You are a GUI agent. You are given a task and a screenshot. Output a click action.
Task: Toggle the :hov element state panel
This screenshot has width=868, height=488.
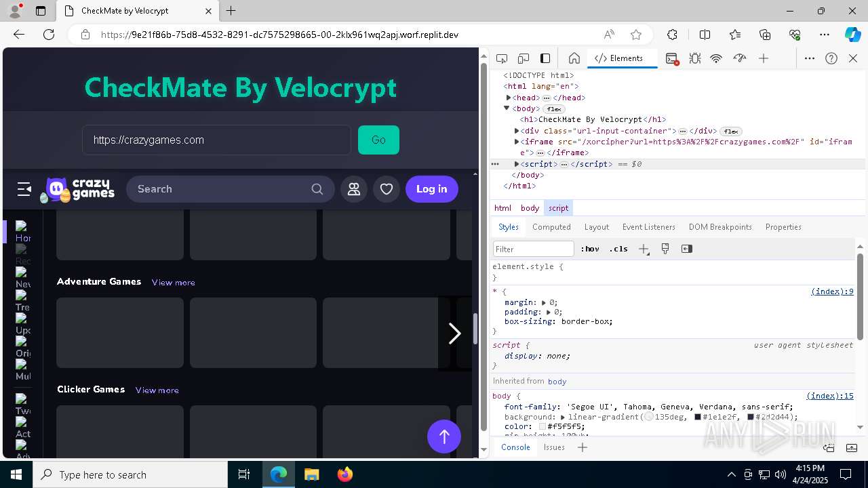591,249
